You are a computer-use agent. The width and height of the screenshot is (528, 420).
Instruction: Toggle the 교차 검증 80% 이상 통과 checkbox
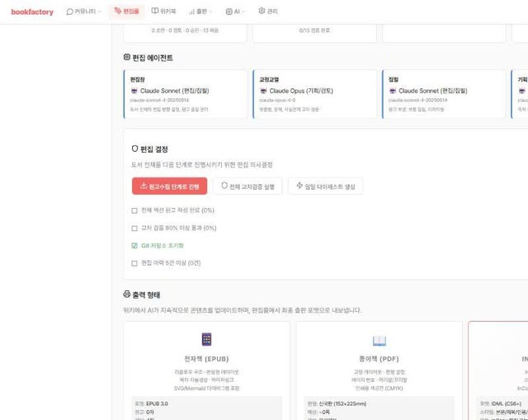click(134, 229)
